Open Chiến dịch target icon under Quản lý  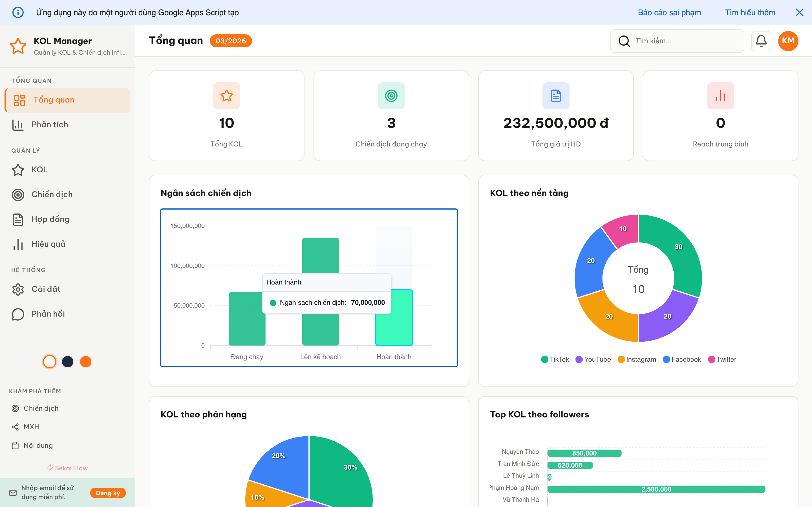click(x=18, y=194)
